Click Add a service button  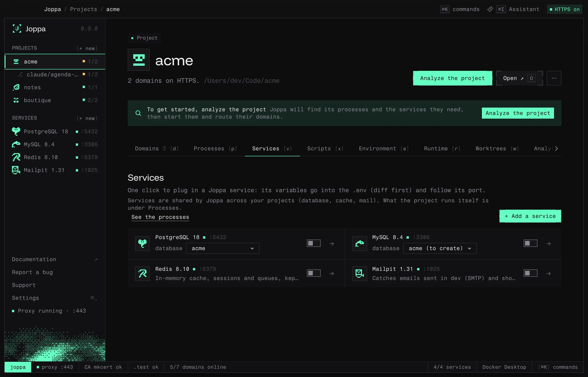(x=530, y=216)
